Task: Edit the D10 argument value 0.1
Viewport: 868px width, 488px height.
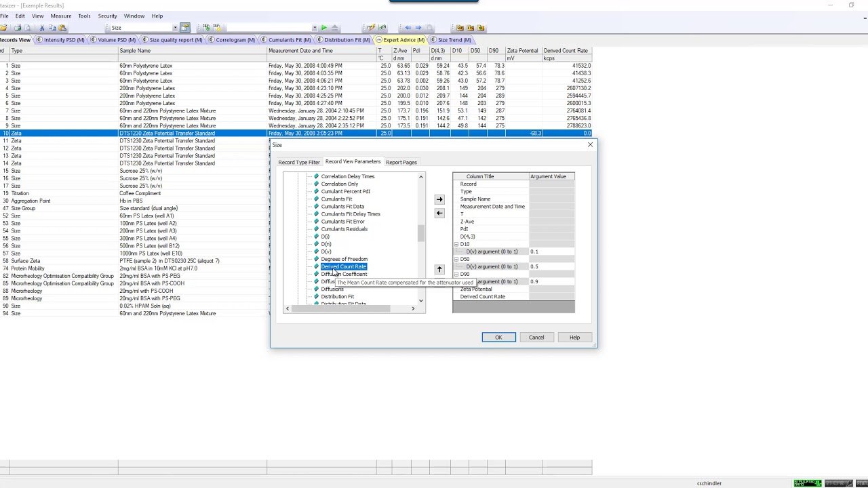Action: pyautogui.click(x=551, y=251)
